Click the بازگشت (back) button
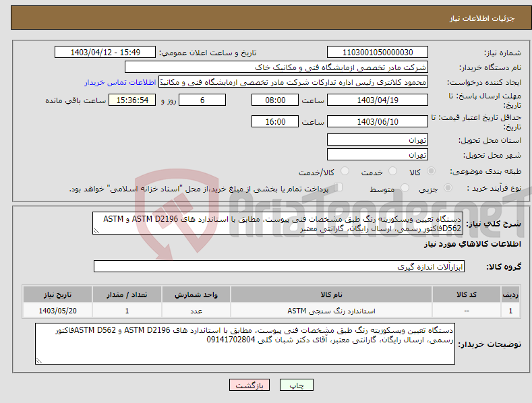 (x=249, y=385)
